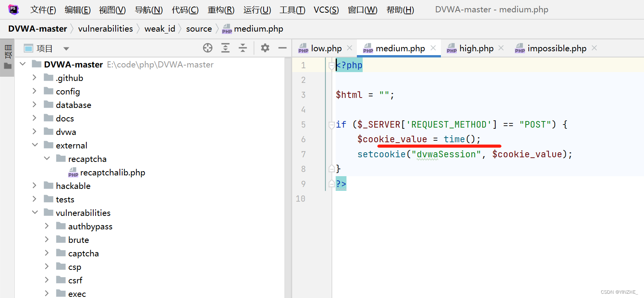This screenshot has height=298, width=644.
Task: Select the brute folder in the tree
Action: coord(79,240)
